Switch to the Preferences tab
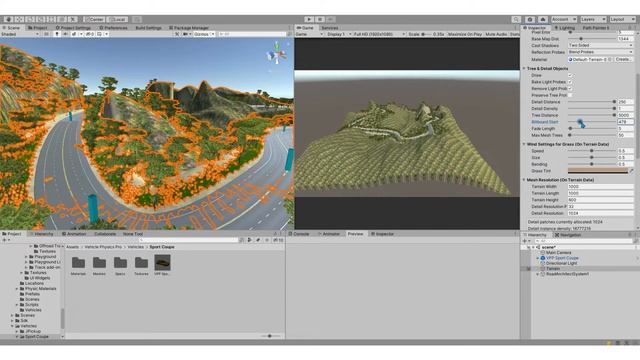640x360 pixels. click(x=113, y=28)
